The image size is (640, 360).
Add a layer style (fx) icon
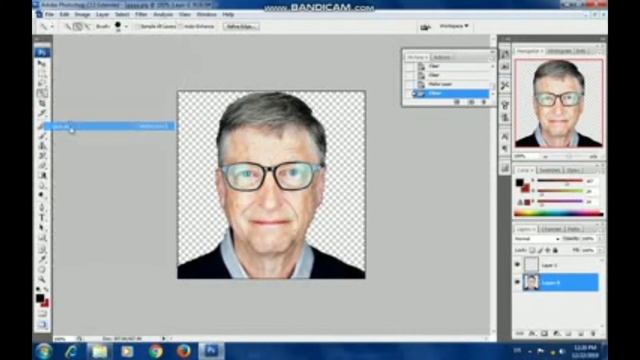[532, 333]
